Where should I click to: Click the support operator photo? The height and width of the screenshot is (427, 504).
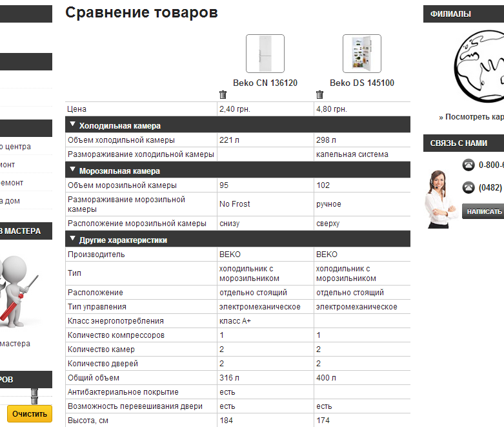[x=440, y=200]
